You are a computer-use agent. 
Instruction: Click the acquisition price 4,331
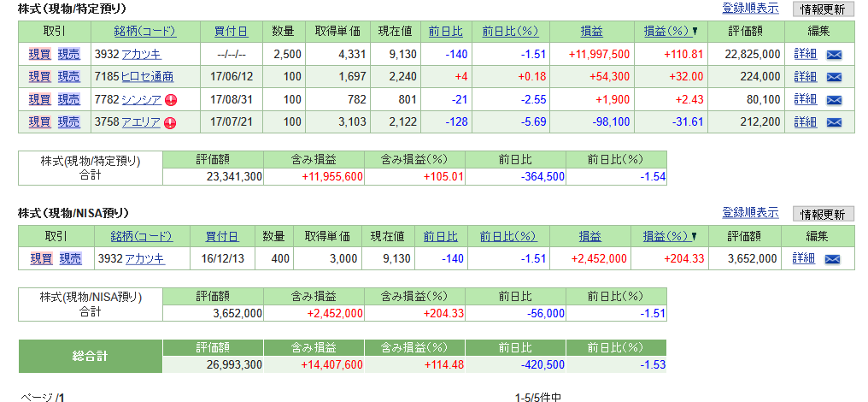(352, 55)
